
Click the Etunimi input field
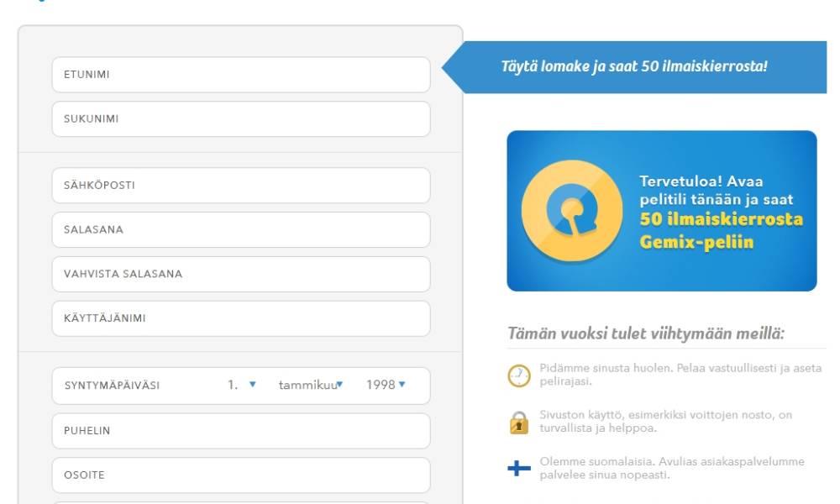241,75
